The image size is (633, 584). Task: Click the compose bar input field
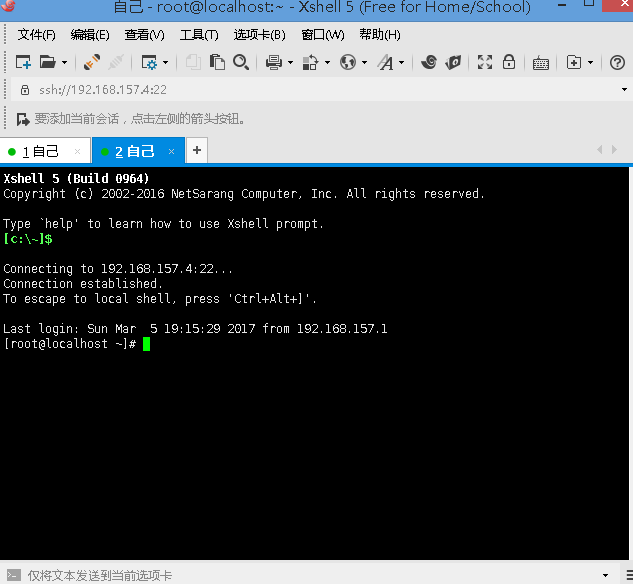[x=311, y=575]
